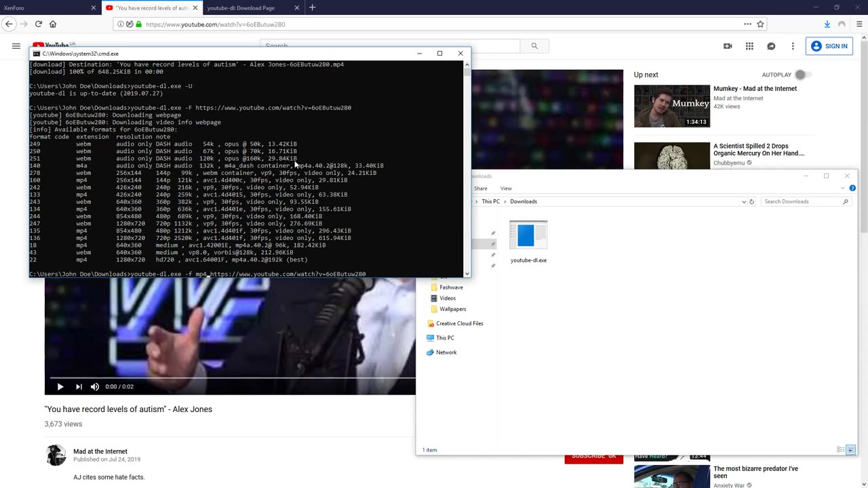Close the XenForo tab
This screenshot has height=488, width=868.
(x=94, y=7)
